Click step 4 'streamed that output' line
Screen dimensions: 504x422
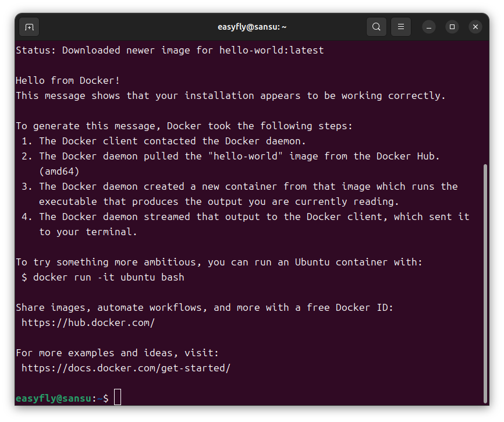(245, 217)
